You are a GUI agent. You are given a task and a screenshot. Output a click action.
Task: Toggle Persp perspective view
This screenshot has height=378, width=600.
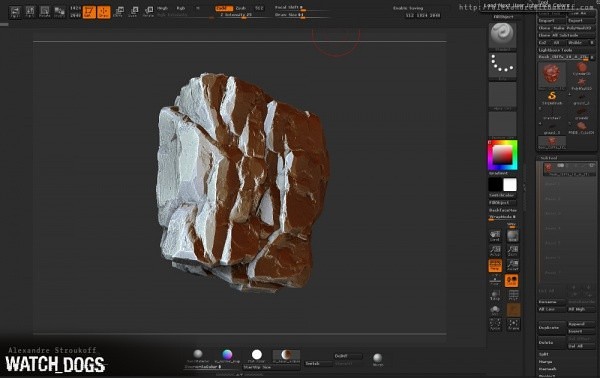click(x=495, y=265)
